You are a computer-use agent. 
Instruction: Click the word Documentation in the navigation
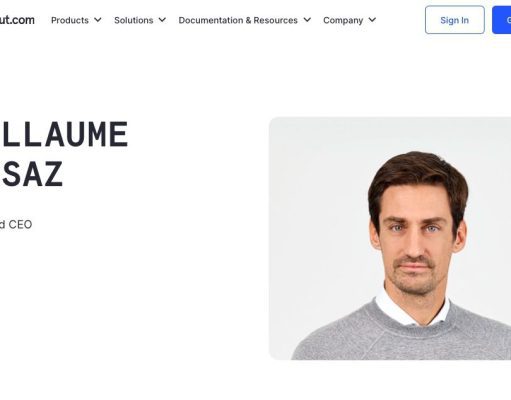211,20
